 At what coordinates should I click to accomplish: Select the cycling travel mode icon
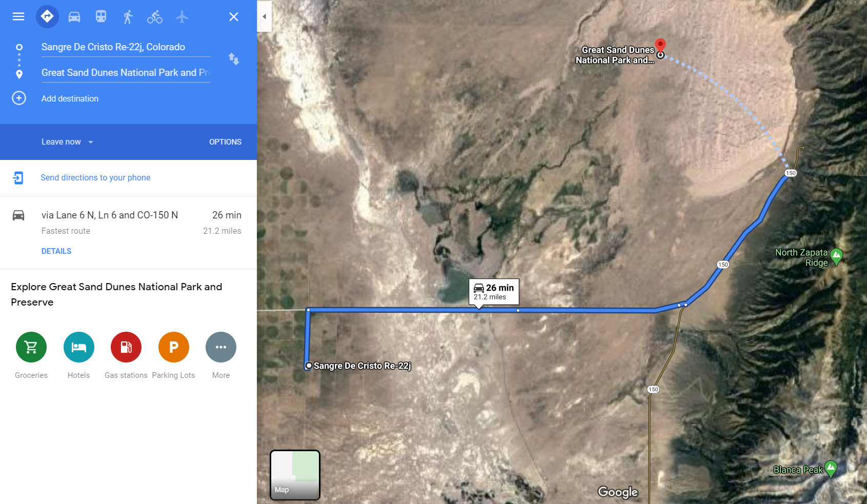coord(155,17)
